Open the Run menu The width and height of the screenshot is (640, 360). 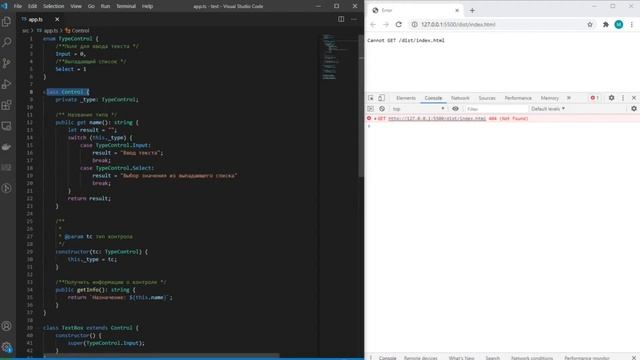coord(105,6)
